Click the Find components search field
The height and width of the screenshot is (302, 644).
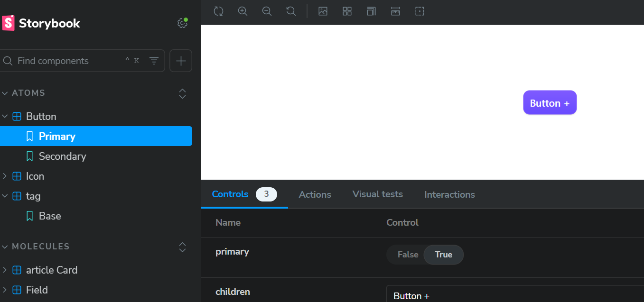[x=66, y=61]
